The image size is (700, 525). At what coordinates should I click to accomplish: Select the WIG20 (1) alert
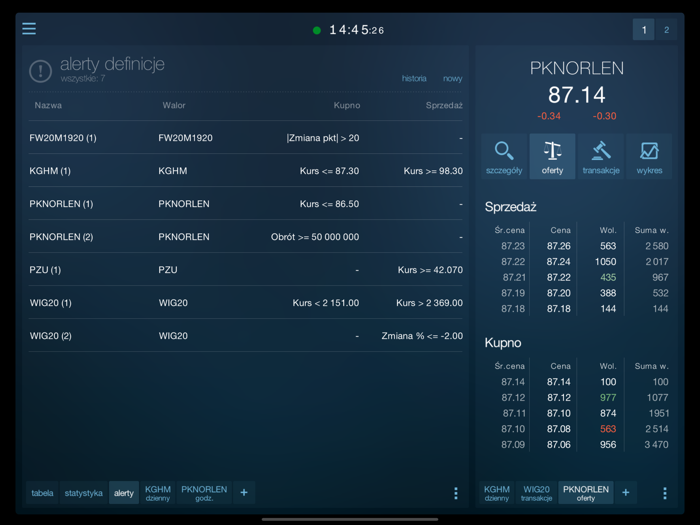[246, 303]
